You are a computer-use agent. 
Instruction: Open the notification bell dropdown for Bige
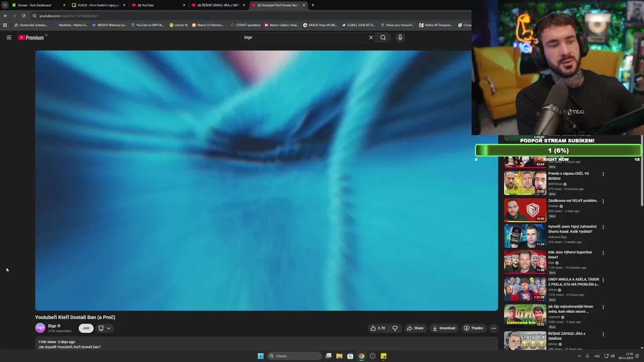pos(104,328)
